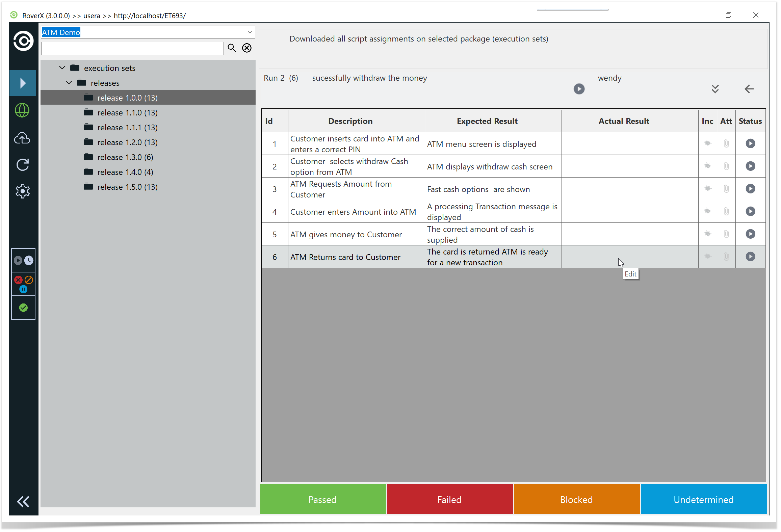Click the search magnifier icon
Viewport: 781px width, 532px height.
click(232, 48)
